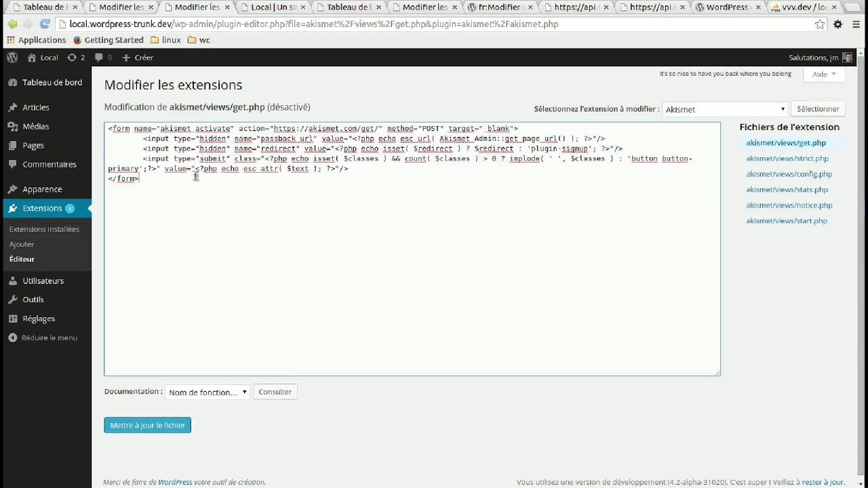The image size is (868, 488).
Task: Grab the textarea resize handle corner
Action: [717, 372]
